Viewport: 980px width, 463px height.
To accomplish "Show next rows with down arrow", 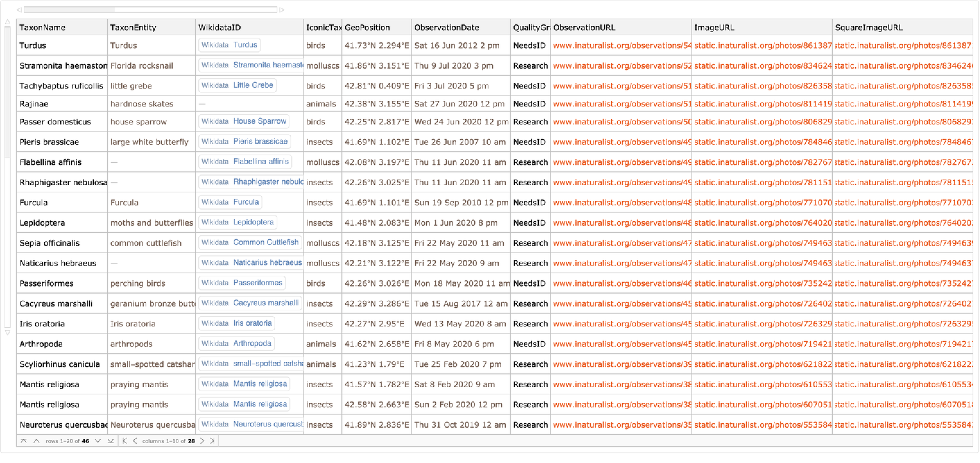I will (98, 441).
